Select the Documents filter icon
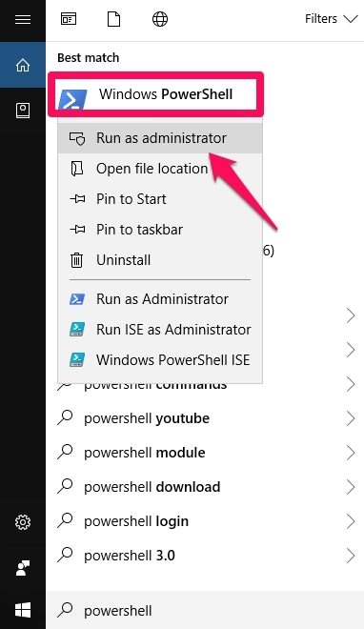The height and width of the screenshot is (629, 364). 113,19
